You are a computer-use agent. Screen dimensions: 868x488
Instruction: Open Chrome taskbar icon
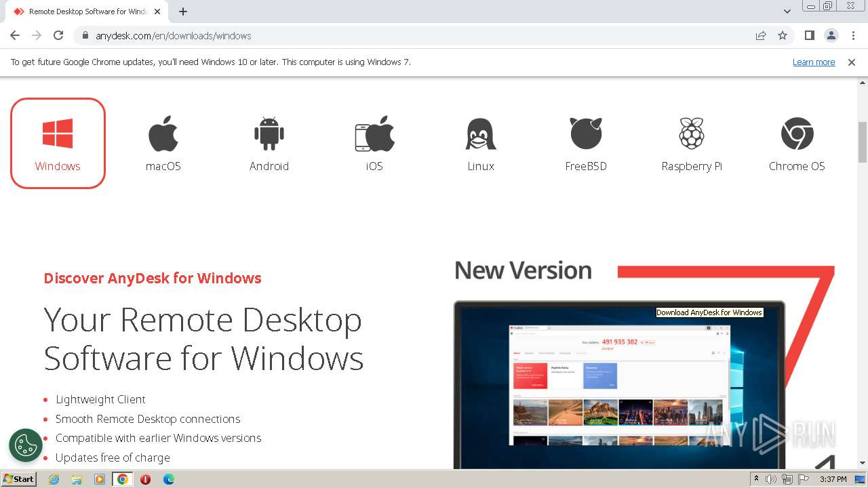[x=123, y=479]
